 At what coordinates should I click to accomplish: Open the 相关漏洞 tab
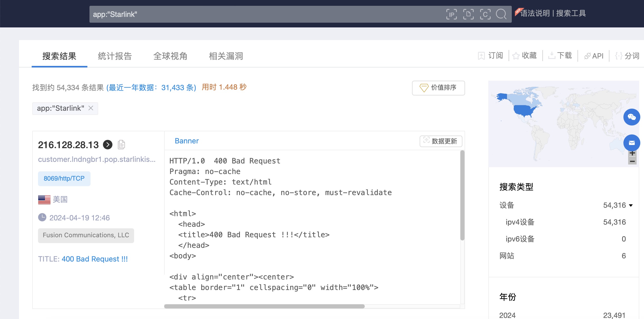pyautogui.click(x=226, y=56)
